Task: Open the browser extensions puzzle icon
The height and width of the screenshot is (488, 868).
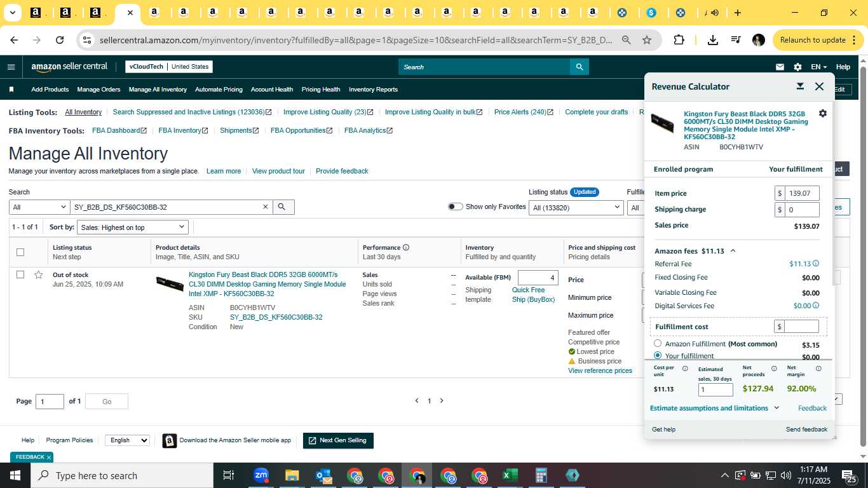Action: (x=679, y=40)
